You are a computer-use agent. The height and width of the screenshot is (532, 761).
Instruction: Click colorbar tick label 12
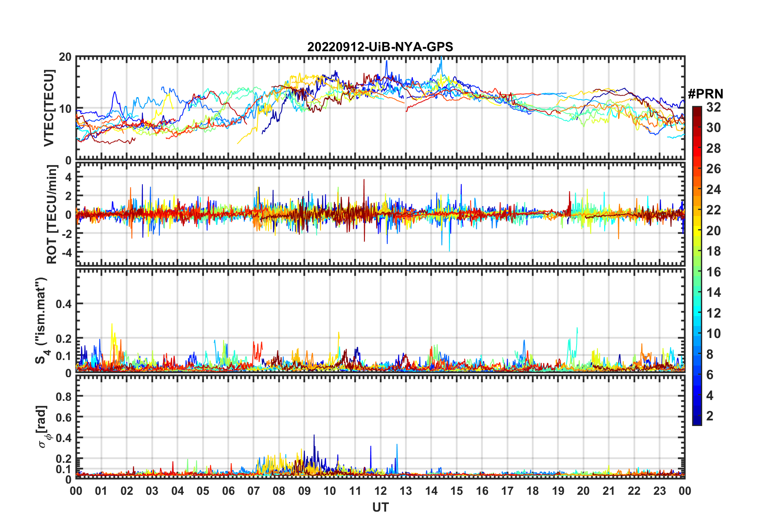pos(713,313)
